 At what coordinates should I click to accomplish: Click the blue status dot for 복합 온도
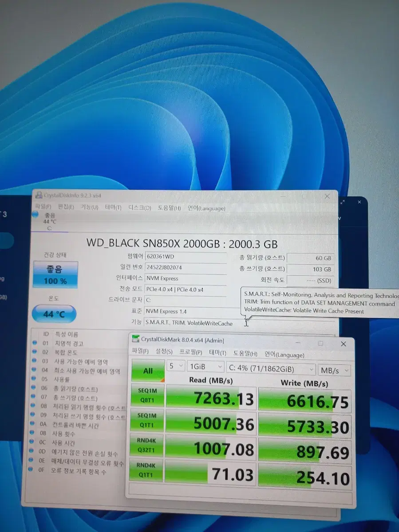coord(34,352)
